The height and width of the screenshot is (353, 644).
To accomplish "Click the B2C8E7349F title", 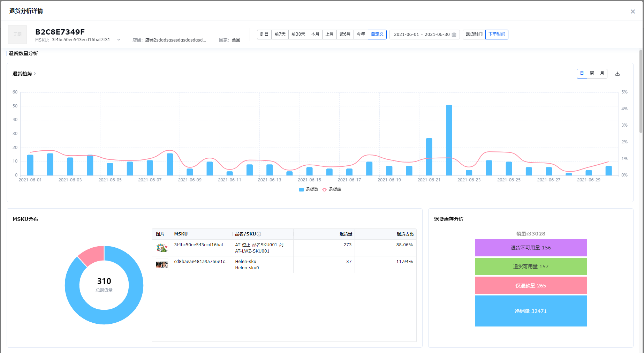I will tap(60, 32).
